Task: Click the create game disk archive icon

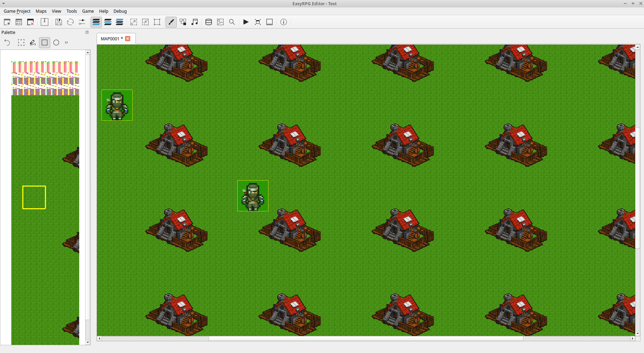Action: click(x=45, y=22)
